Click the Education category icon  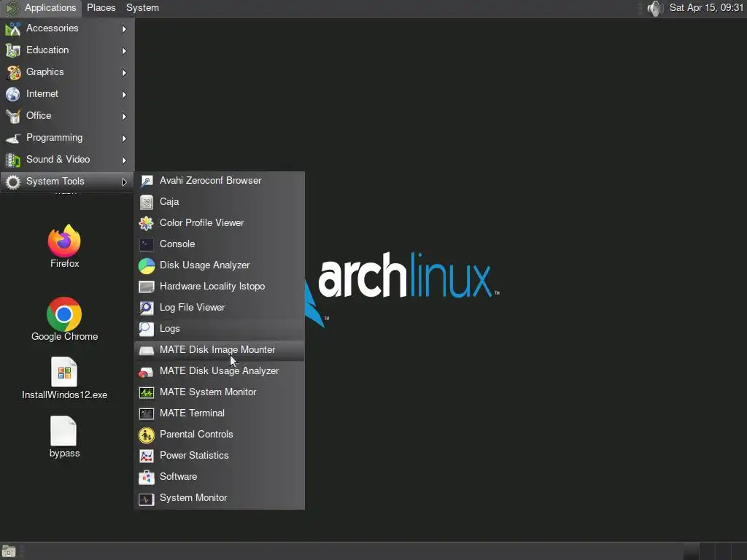coord(13,50)
